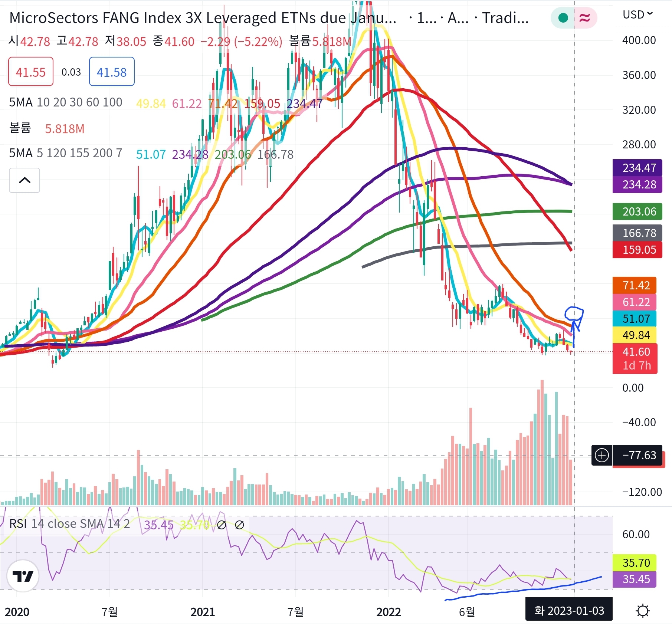Click the volume value 5.818M in legend

[65, 129]
